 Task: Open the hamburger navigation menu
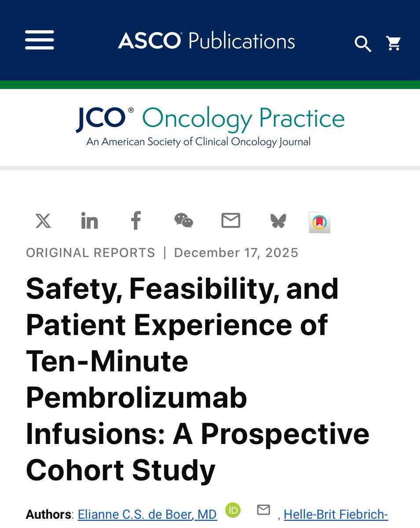40,40
